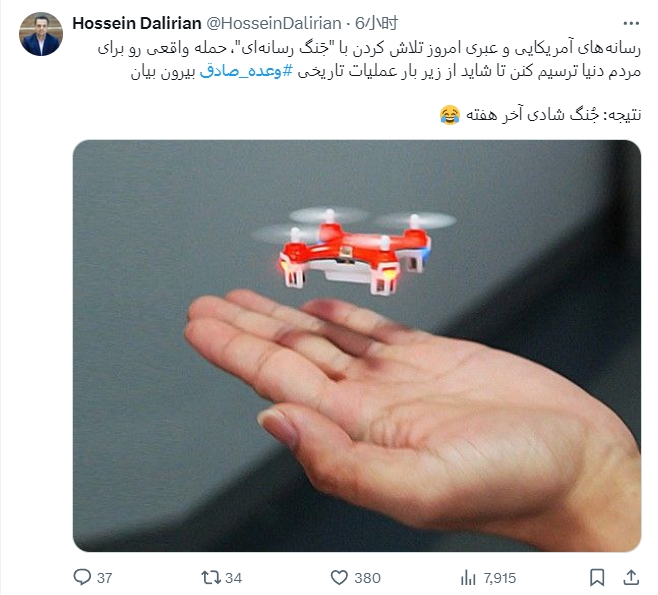Click the tweet's first paragraph text
Viewport: 658px width, 595px height.
369,60
